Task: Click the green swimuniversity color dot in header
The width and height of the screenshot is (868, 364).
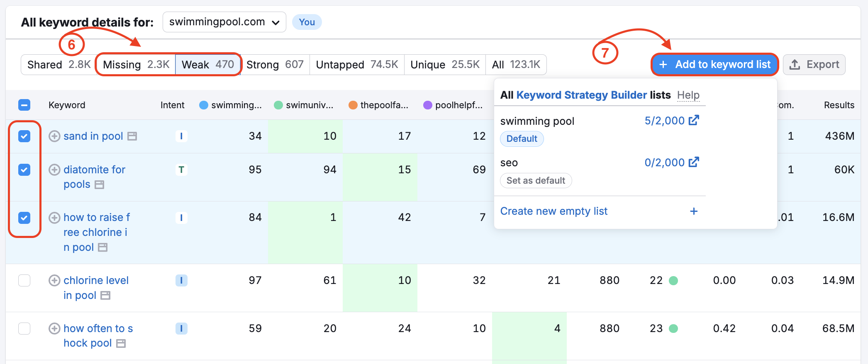Action: point(278,105)
